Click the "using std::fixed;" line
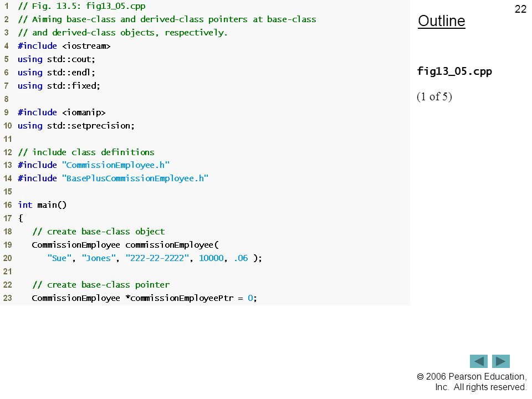Screen dimensions: 532x399 [59, 85]
